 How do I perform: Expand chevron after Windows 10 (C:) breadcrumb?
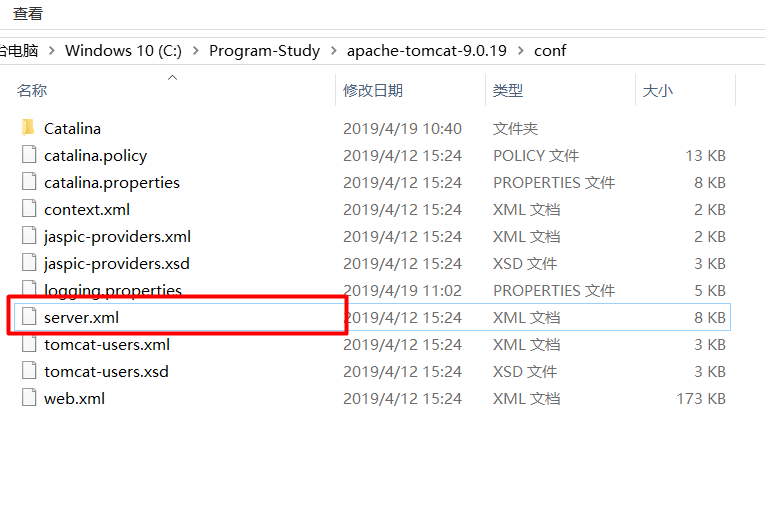tap(196, 51)
